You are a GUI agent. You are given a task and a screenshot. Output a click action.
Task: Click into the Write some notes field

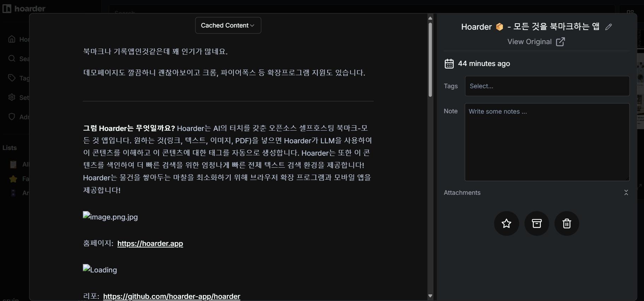pyautogui.click(x=547, y=142)
